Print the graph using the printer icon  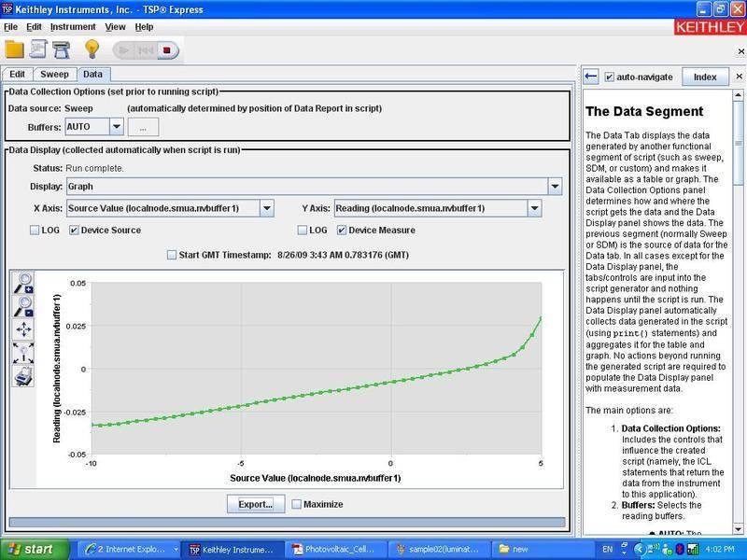(x=24, y=375)
